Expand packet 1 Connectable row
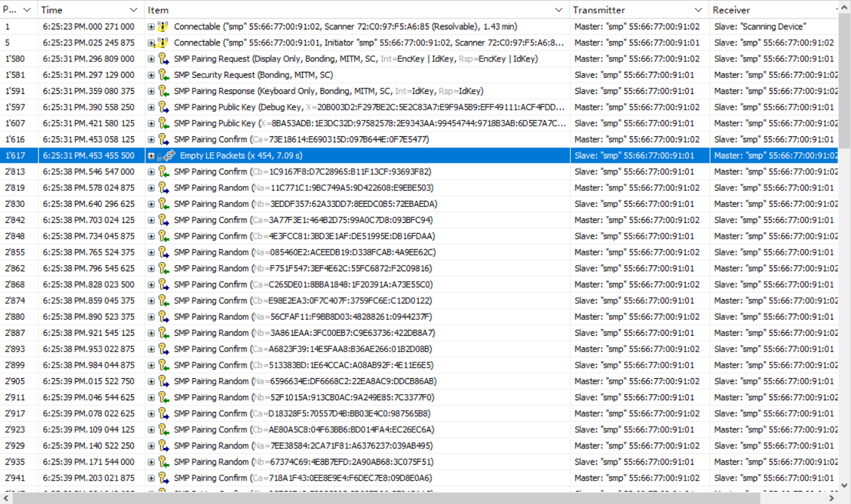The height and width of the screenshot is (504, 851). (151, 27)
